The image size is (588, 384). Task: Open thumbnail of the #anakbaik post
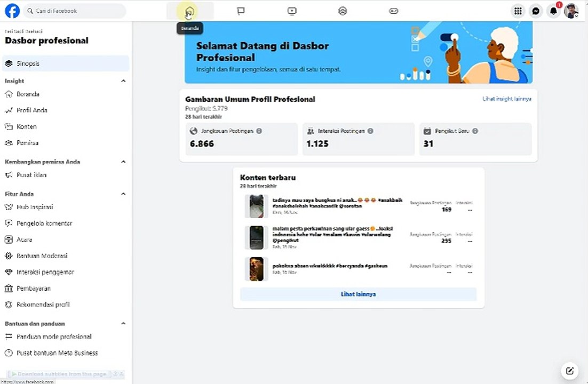point(257,206)
